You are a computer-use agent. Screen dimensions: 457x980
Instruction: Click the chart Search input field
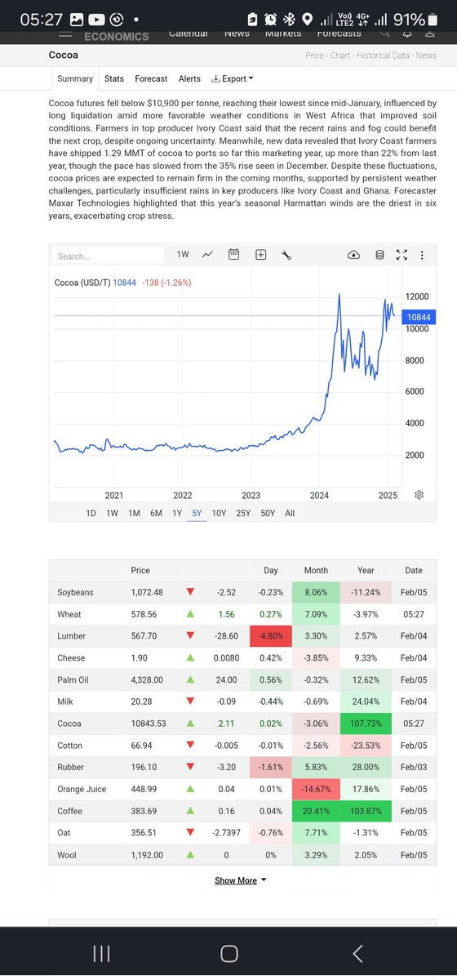click(x=109, y=256)
